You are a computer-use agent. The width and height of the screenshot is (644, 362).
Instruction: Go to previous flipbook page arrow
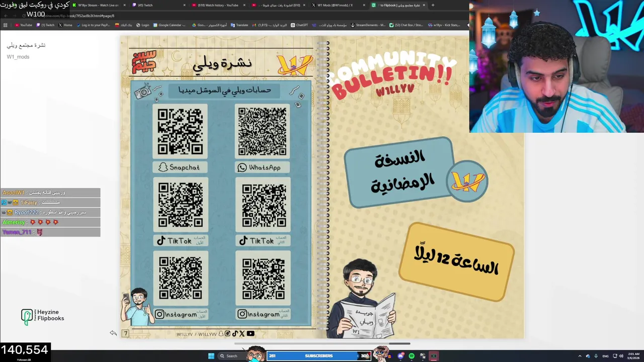(x=113, y=333)
